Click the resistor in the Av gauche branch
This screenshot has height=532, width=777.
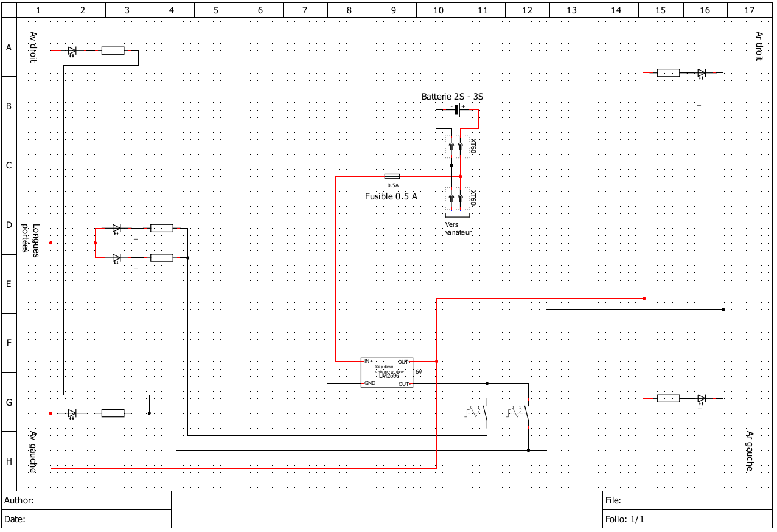tap(113, 413)
